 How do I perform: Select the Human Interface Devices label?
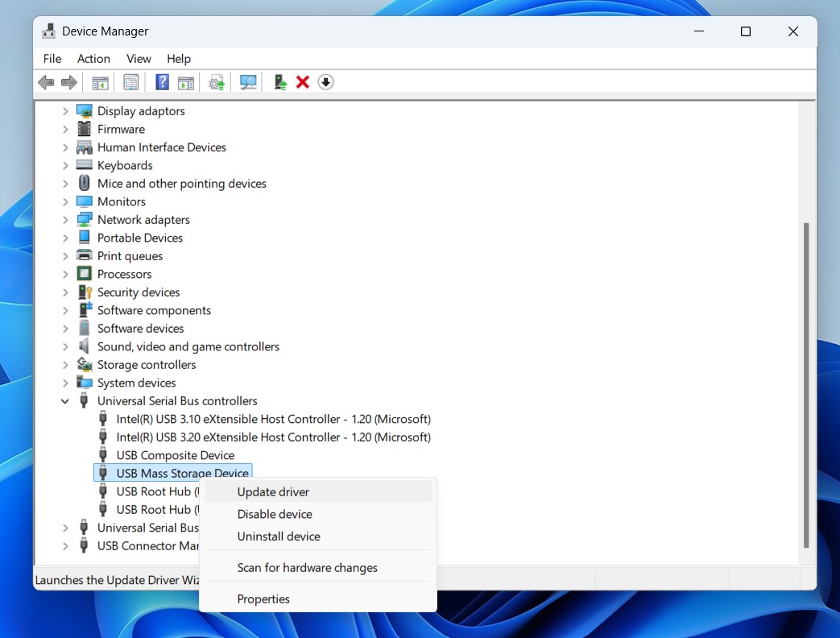click(162, 147)
